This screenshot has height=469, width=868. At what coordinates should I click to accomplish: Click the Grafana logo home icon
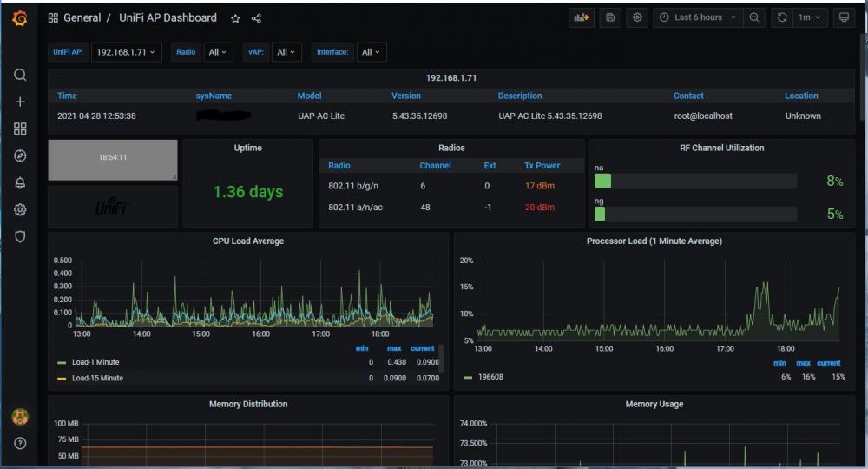[19, 17]
